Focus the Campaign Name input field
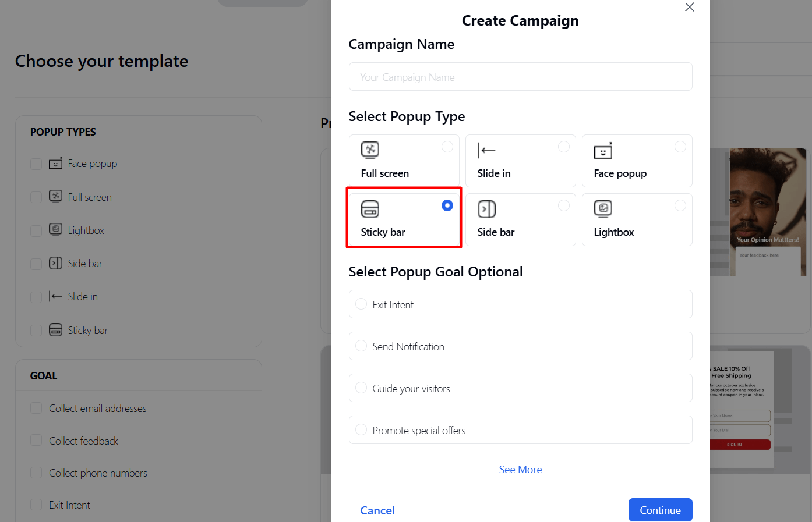812x522 pixels. [x=520, y=77]
